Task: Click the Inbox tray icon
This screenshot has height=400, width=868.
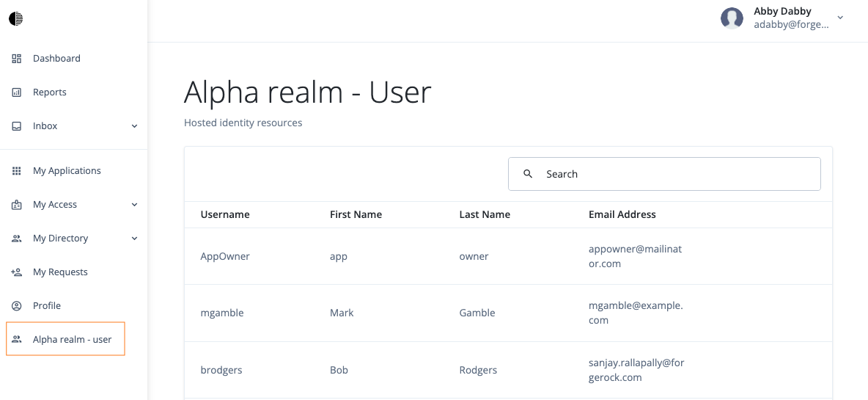Action: tap(17, 126)
